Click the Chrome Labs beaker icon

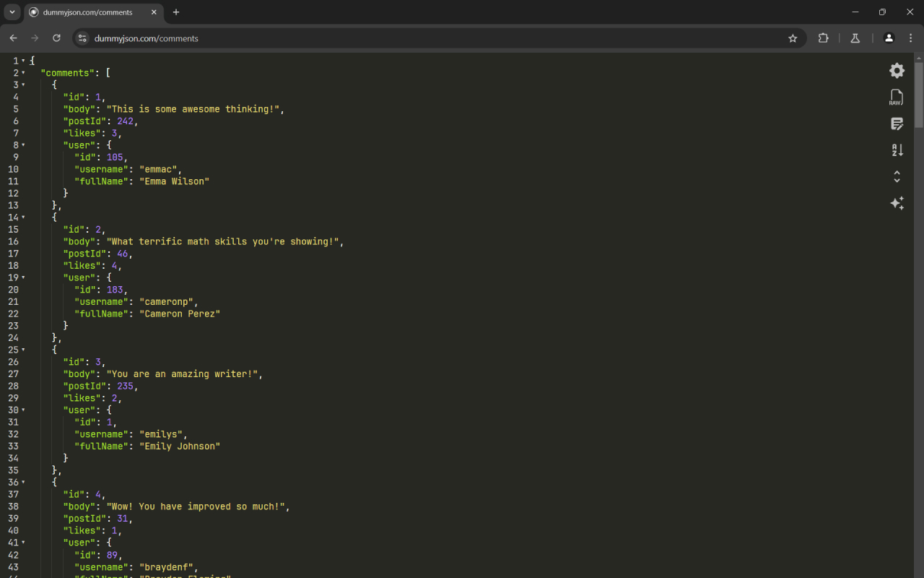tap(855, 38)
